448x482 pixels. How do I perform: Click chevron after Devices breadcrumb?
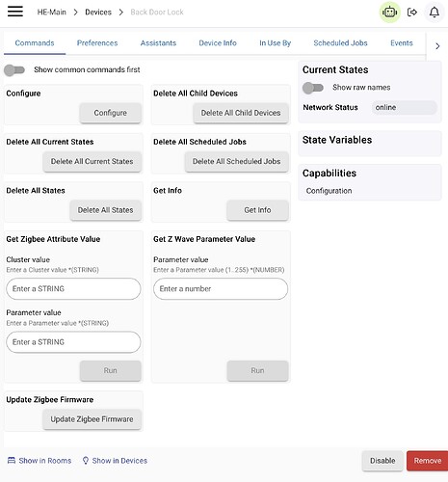click(x=121, y=13)
